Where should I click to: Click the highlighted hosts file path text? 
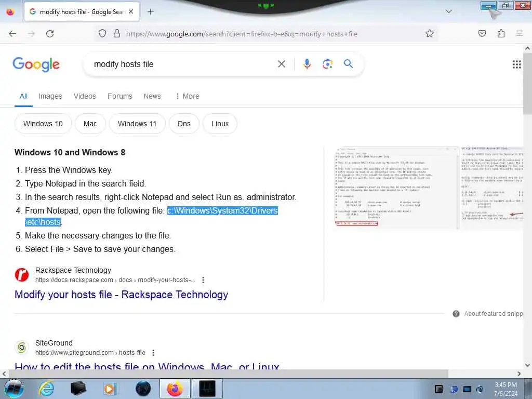click(222, 211)
